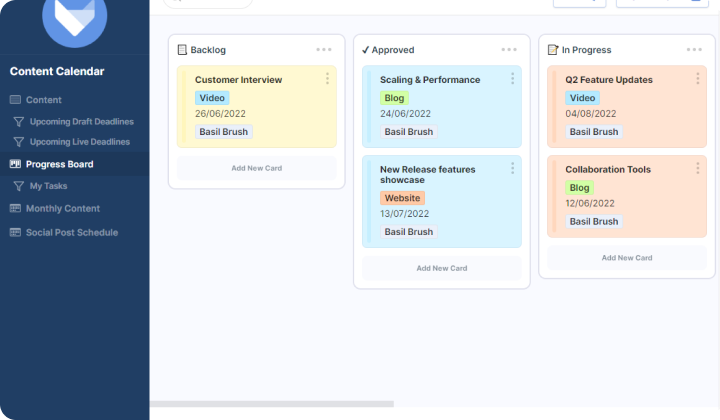Open Backlog column options menu
This screenshot has height=420, width=720.
point(324,50)
